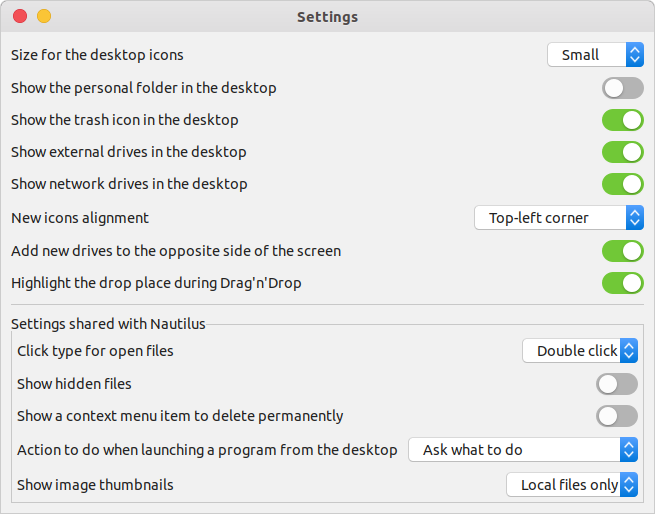
Task: Turn off Drag'n'Drop place highlighting
Action: [x=622, y=283]
